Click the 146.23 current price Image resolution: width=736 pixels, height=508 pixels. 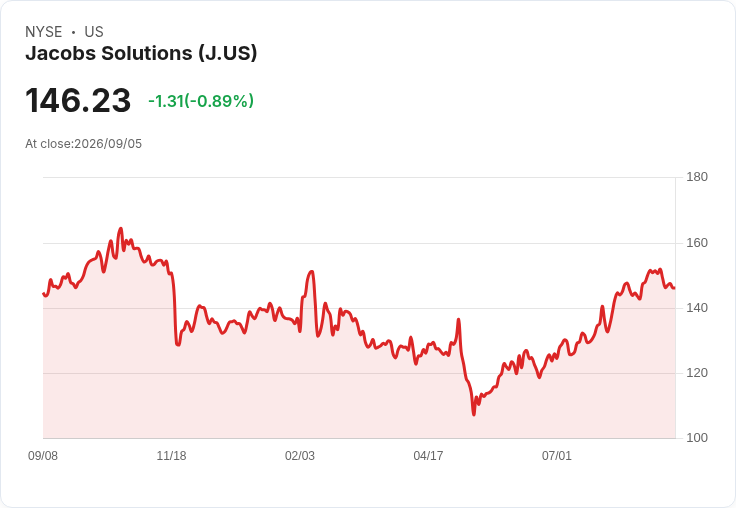click(78, 100)
